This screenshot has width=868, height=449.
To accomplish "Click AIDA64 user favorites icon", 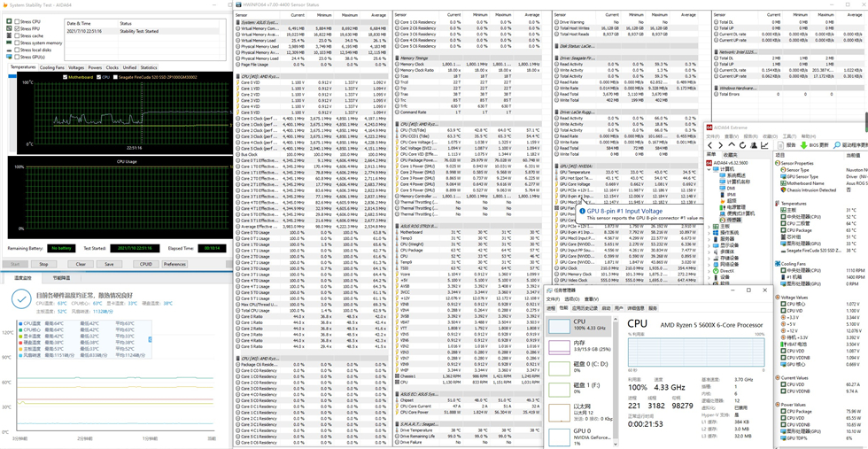I will 754,145.
